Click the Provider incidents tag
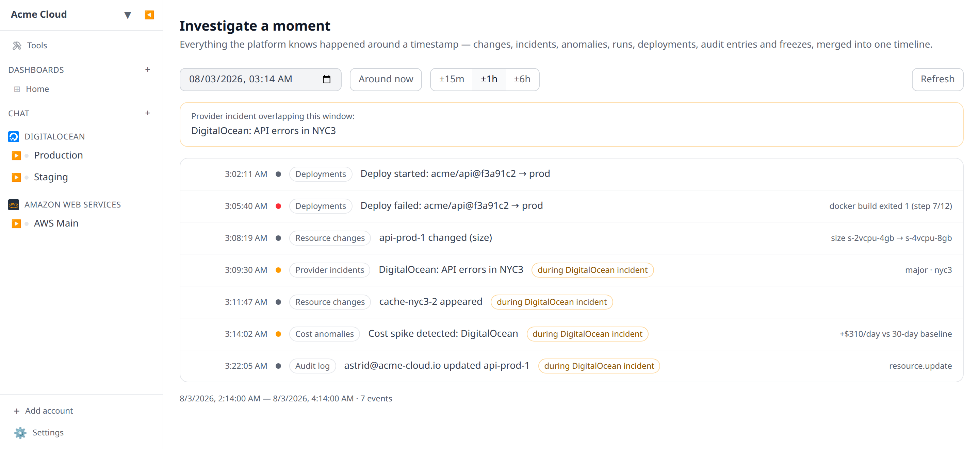This screenshot has width=980, height=449. tap(329, 270)
